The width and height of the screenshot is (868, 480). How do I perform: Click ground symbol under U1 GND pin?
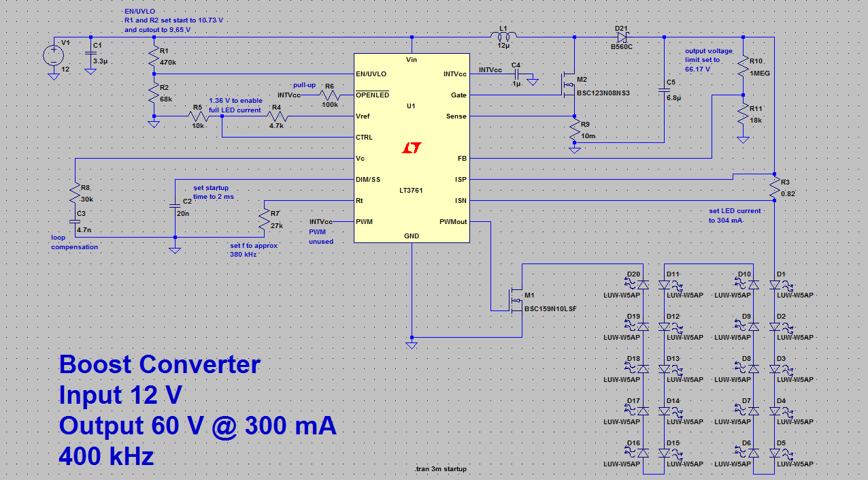411,345
